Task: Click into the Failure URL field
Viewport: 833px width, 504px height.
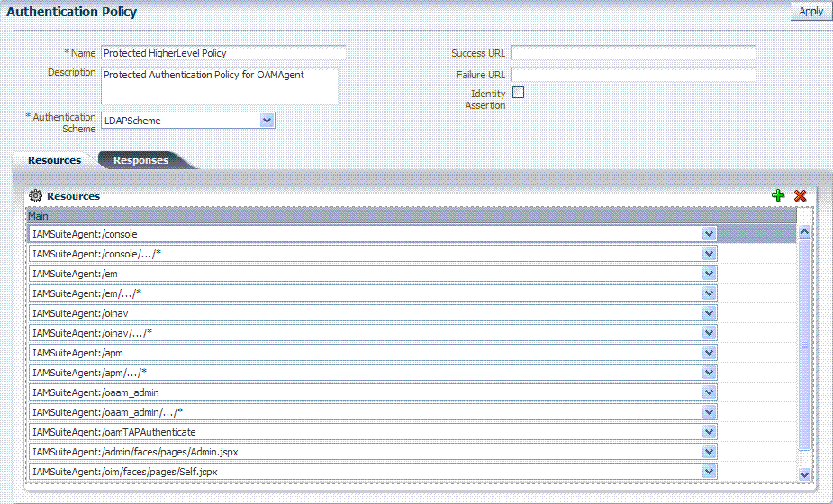Action: pyautogui.click(x=633, y=75)
